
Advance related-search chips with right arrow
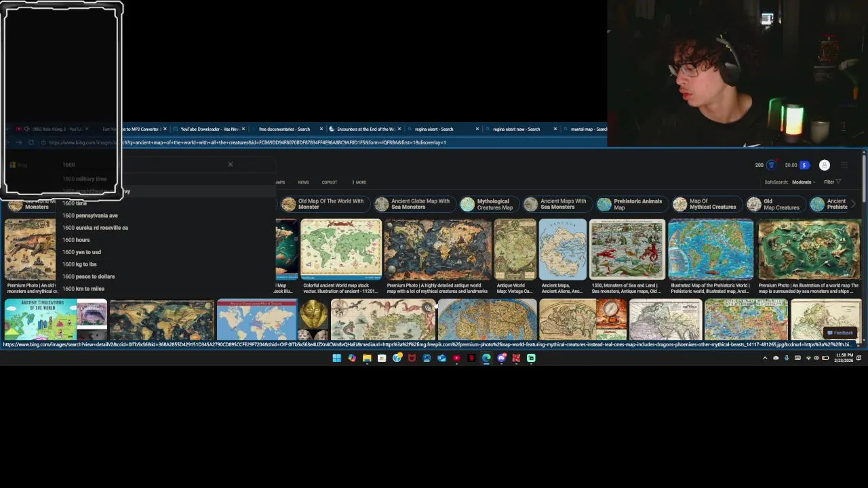(x=853, y=204)
